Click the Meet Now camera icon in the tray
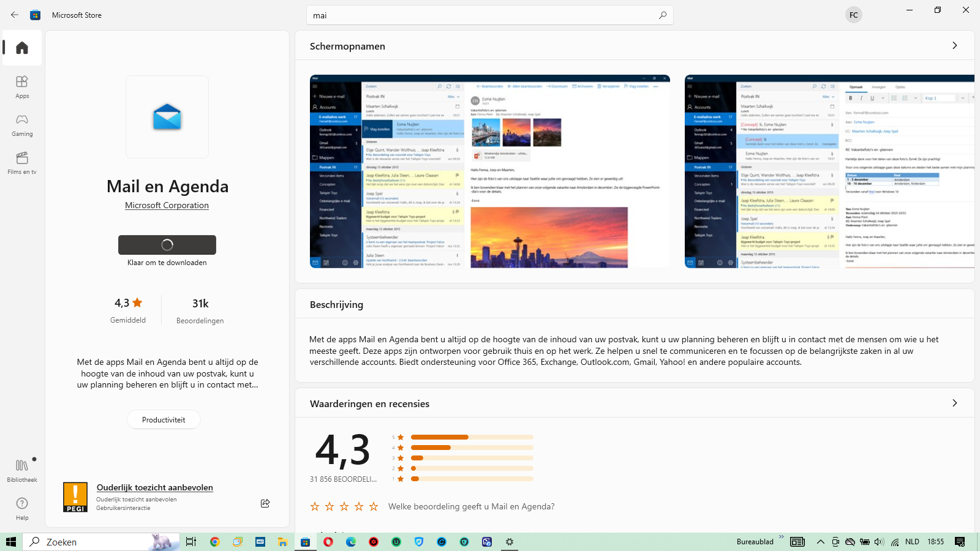This screenshot has height=551, width=980. point(835,542)
